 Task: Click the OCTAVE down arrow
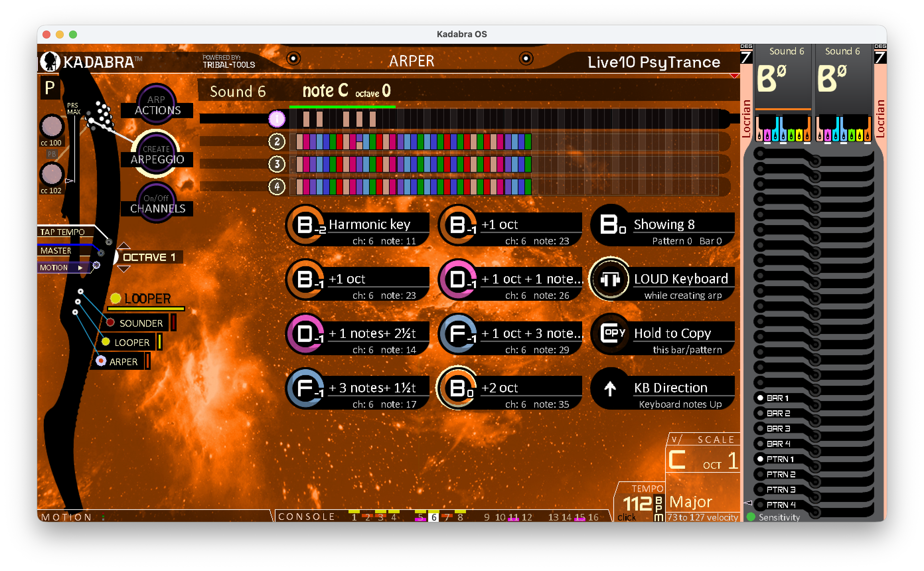click(124, 269)
